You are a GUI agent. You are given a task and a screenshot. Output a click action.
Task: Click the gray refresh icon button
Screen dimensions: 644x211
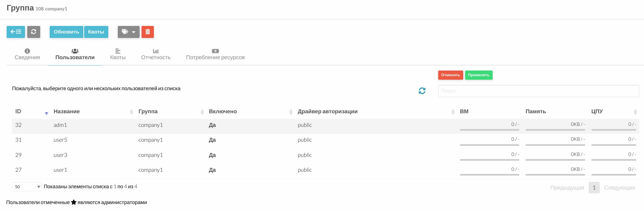[x=34, y=32]
